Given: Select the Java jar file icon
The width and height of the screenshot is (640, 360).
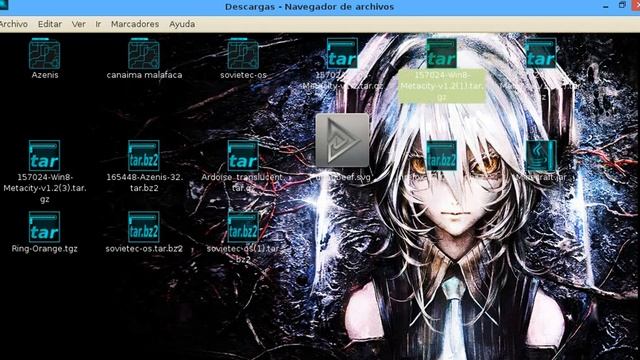Looking at the screenshot, I should [x=540, y=156].
